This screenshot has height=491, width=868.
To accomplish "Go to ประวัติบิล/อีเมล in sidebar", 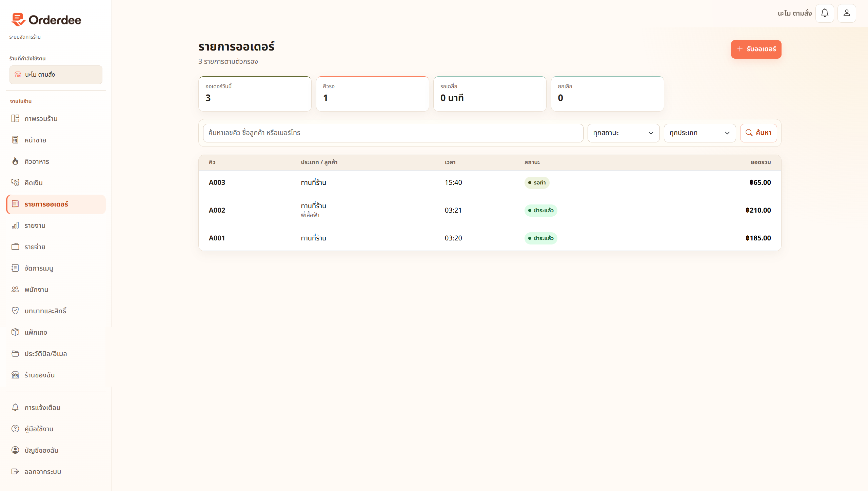I will (56, 354).
